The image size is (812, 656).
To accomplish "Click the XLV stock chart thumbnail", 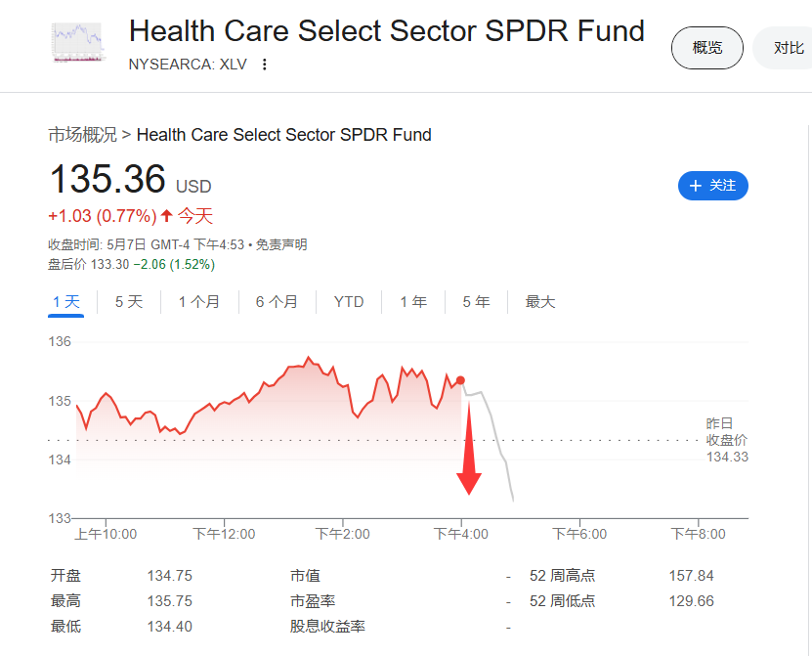I will point(78,42).
